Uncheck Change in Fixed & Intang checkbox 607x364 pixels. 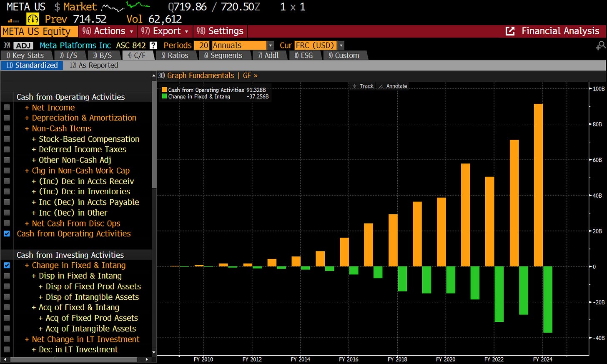click(x=7, y=265)
